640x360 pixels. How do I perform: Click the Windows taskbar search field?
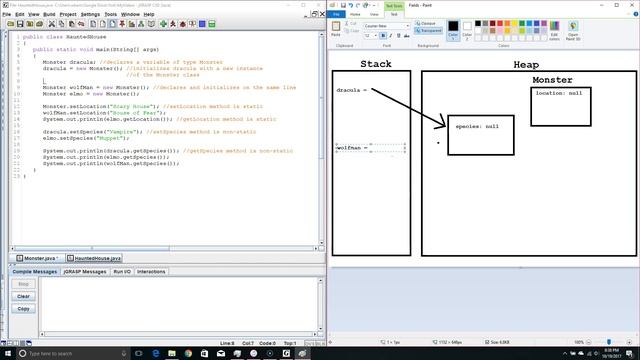tap(72, 353)
